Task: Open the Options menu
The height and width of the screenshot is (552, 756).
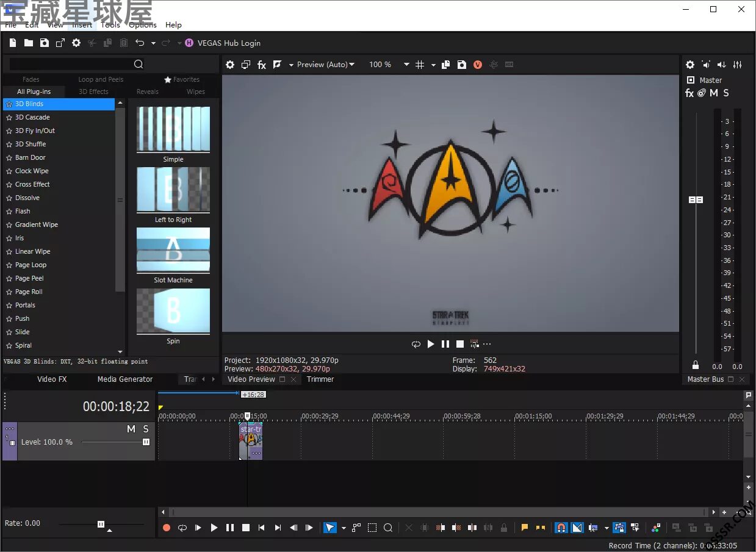Action: pos(143,24)
